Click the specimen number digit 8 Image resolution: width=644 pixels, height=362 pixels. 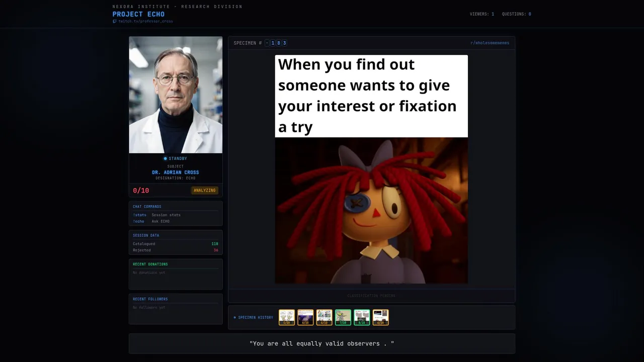coord(279,43)
